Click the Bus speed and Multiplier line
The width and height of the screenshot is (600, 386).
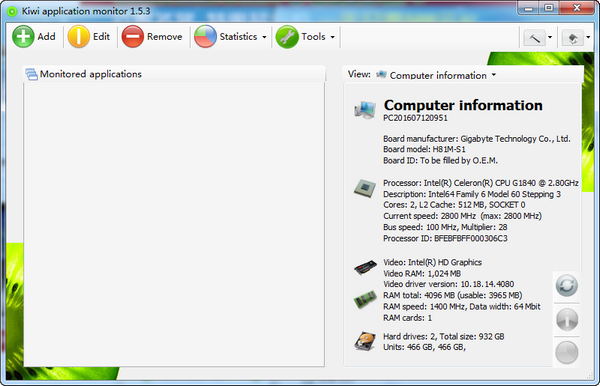445,227
